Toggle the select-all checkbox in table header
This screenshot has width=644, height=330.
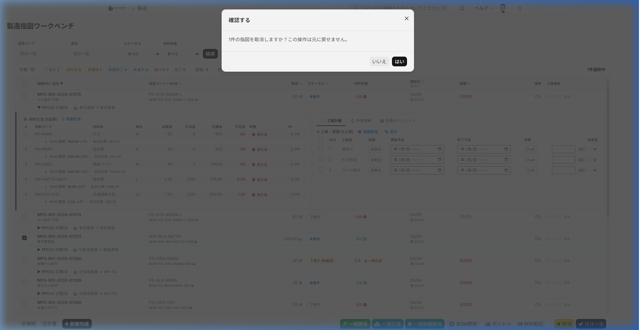(24, 83)
